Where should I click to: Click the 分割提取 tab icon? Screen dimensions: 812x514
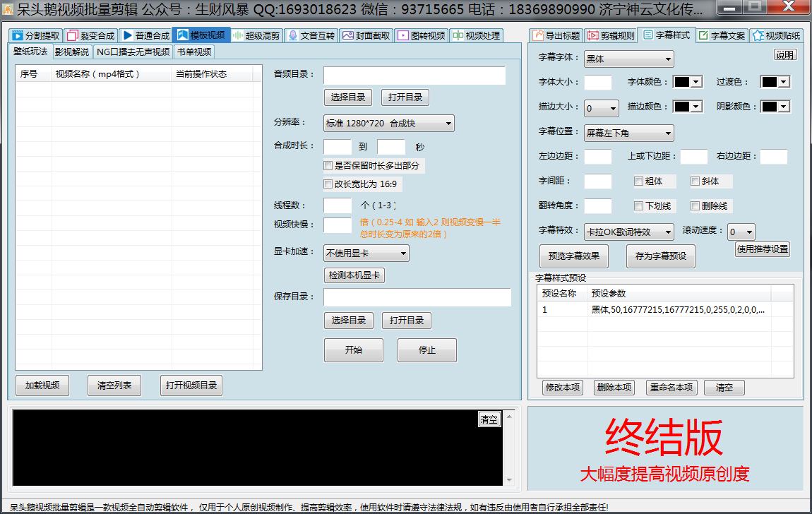pyautogui.click(x=18, y=35)
